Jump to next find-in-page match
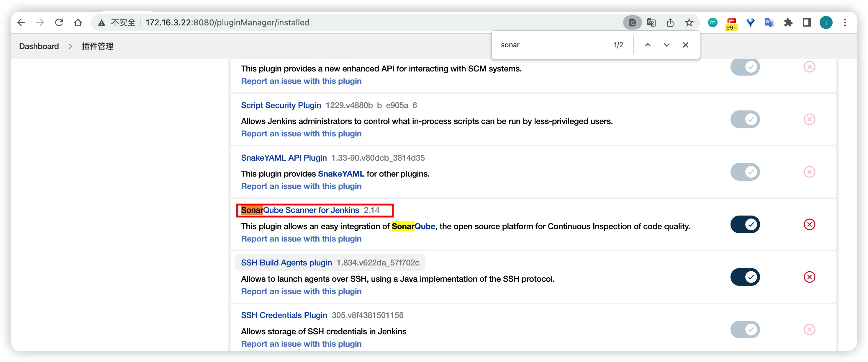This screenshot has height=362, width=868. (x=666, y=45)
